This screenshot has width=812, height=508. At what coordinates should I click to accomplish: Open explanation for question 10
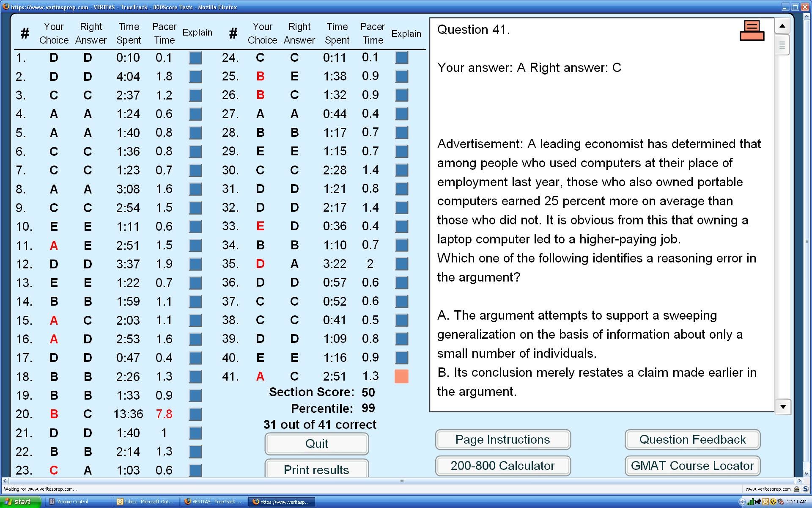point(195,226)
